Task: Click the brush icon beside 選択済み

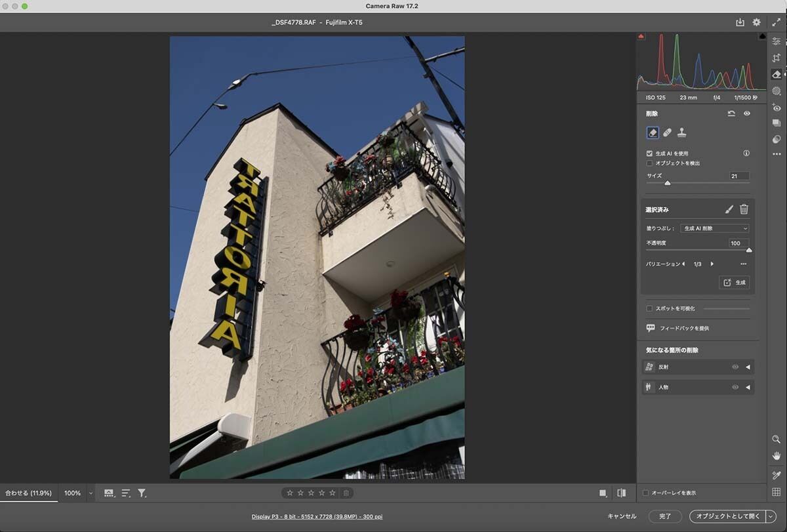Action: click(x=729, y=209)
